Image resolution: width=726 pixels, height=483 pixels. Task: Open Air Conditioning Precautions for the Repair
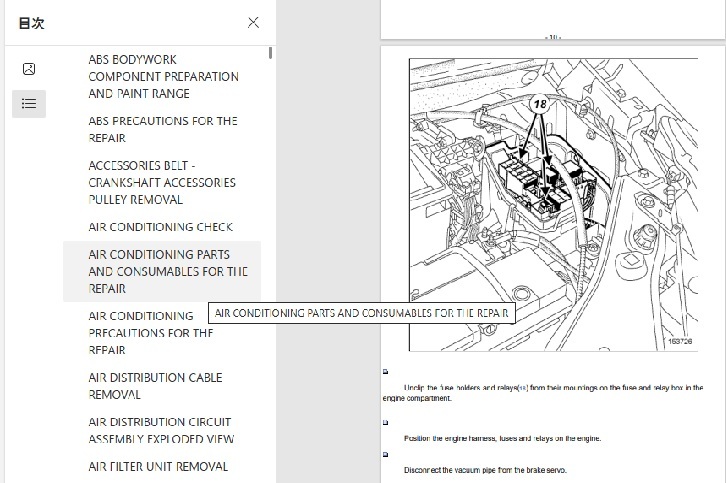tap(150, 333)
